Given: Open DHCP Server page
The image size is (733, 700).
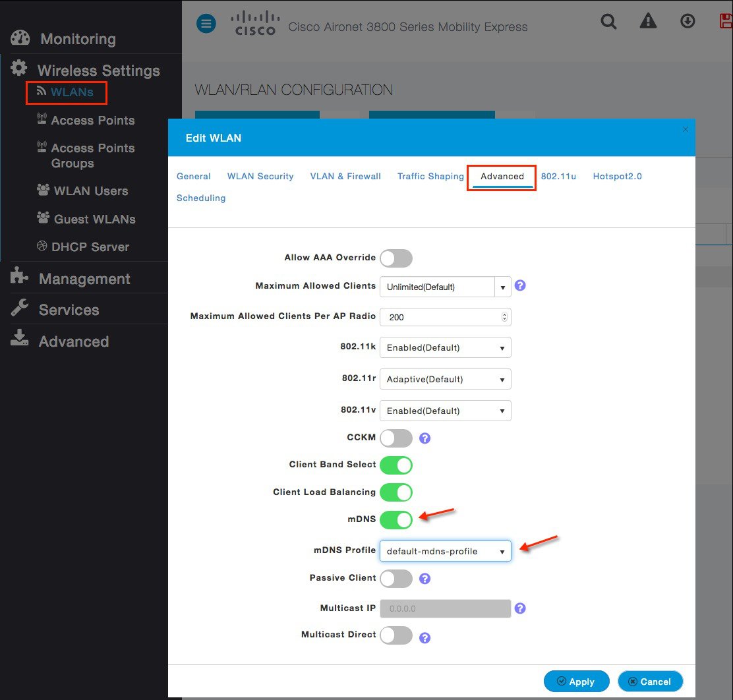Looking at the screenshot, I should pos(83,247).
